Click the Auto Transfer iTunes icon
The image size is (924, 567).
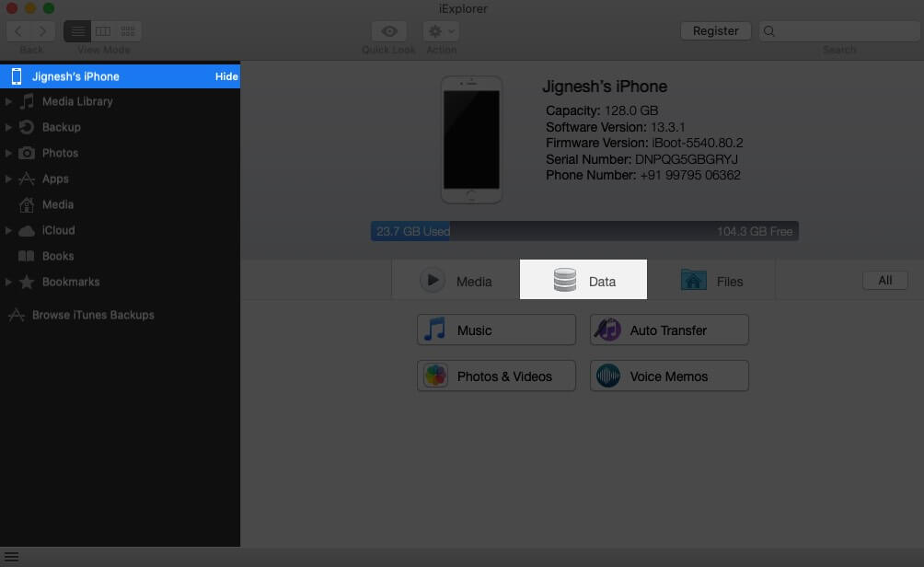click(x=607, y=330)
